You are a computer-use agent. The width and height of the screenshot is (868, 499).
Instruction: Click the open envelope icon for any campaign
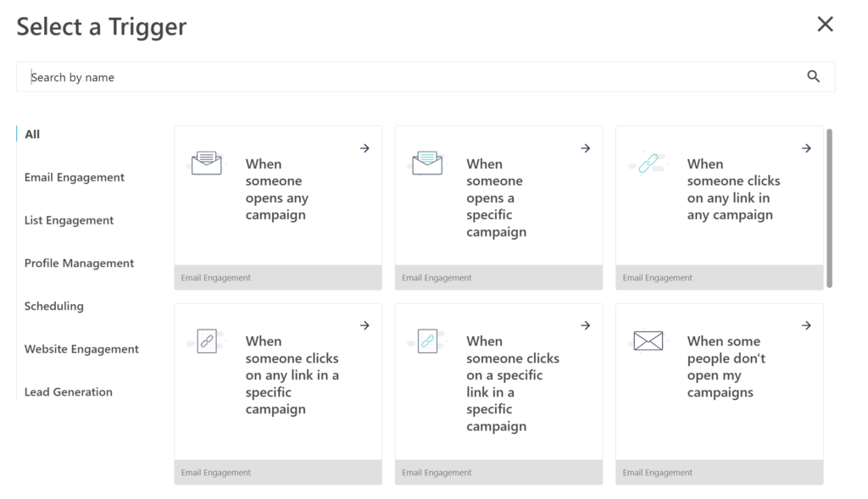206,163
